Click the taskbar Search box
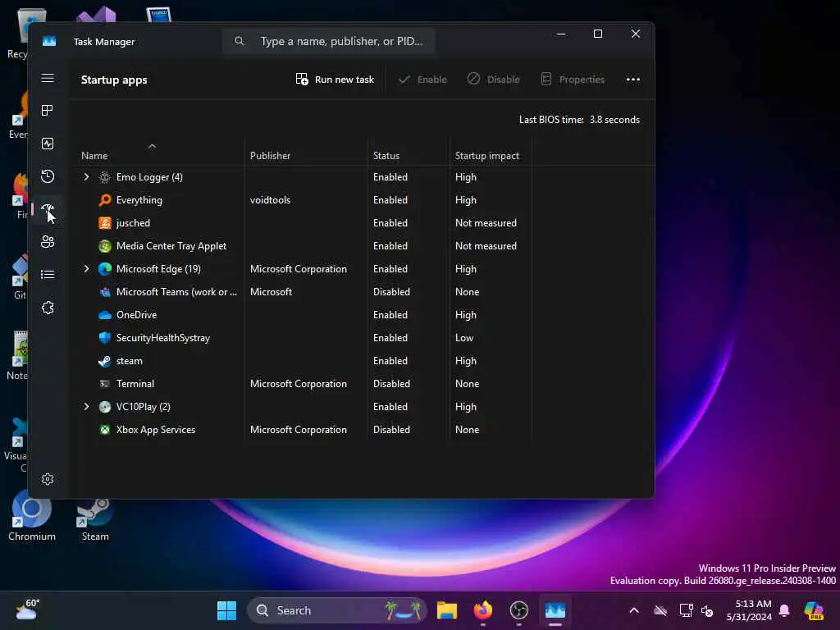Viewport: 840px width, 630px height. pos(337,610)
